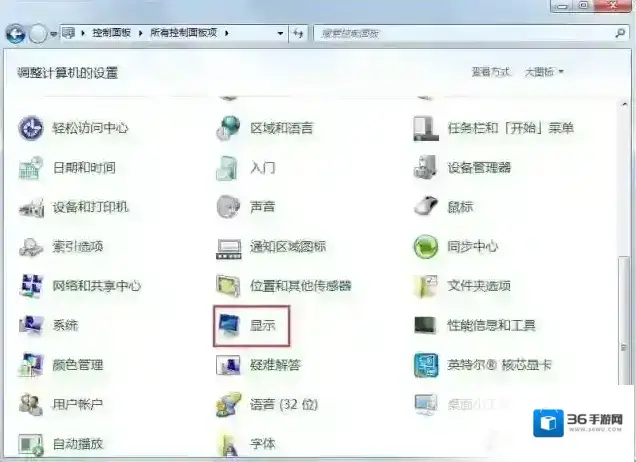Open the 设备管理器 icon

click(425, 167)
